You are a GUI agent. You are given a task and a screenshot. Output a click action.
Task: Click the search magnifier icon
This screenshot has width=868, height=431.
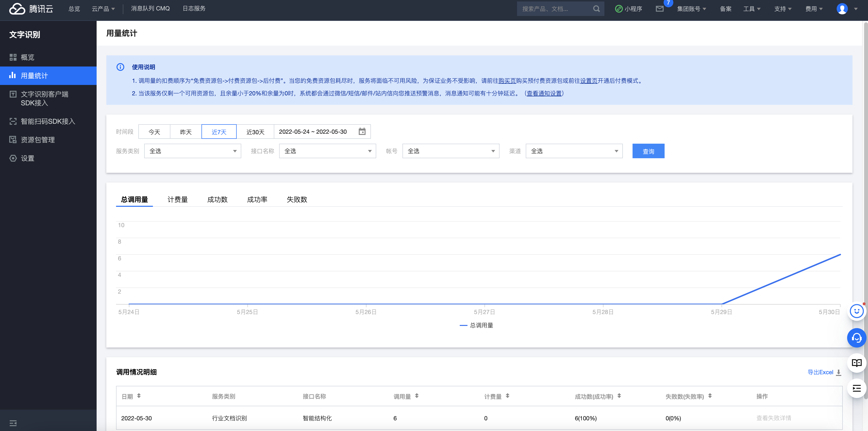(x=596, y=9)
